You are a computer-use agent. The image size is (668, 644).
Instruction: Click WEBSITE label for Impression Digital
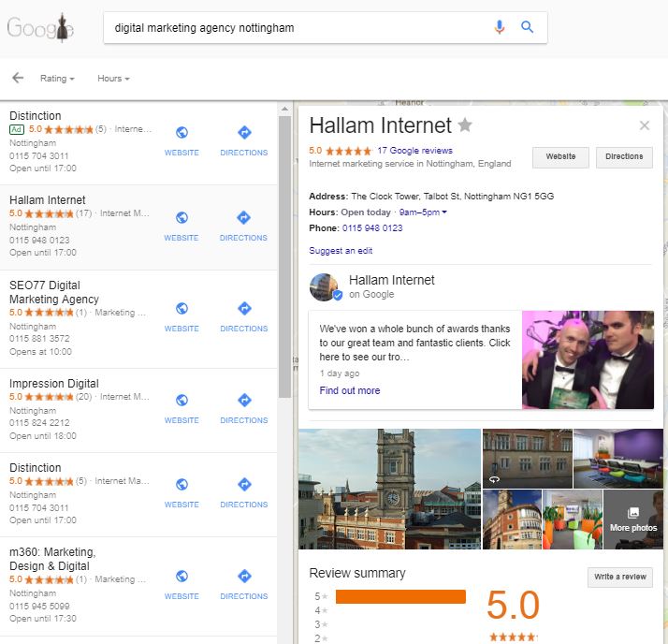[182, 420]
